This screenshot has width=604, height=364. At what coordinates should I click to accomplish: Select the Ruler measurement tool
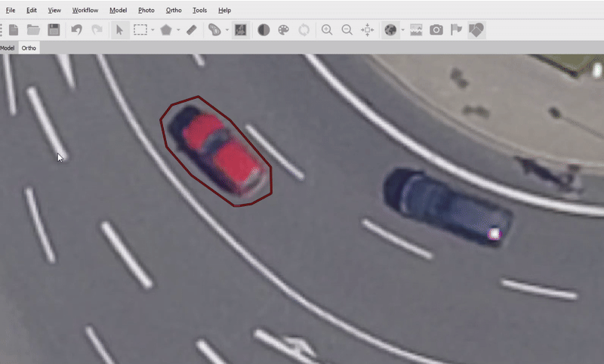[x=191, y=30]
